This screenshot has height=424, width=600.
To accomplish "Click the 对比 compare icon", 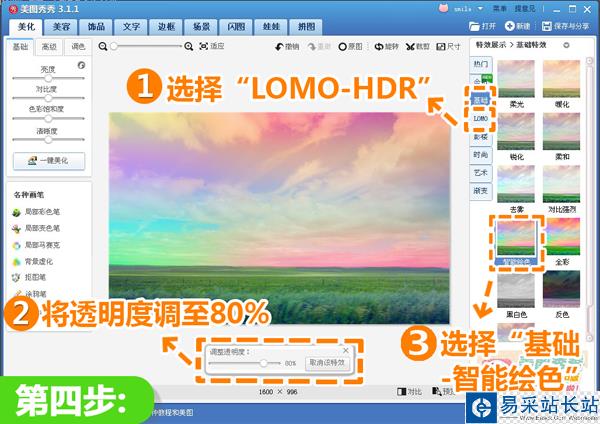I will 401,391.
